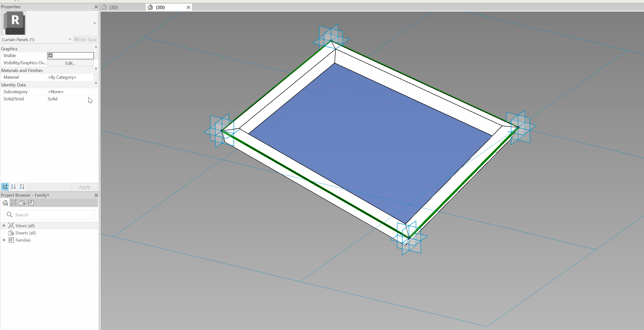644x330 pixels.
Task: Switch to the first {3D} view tab
Action: point(114,7)
